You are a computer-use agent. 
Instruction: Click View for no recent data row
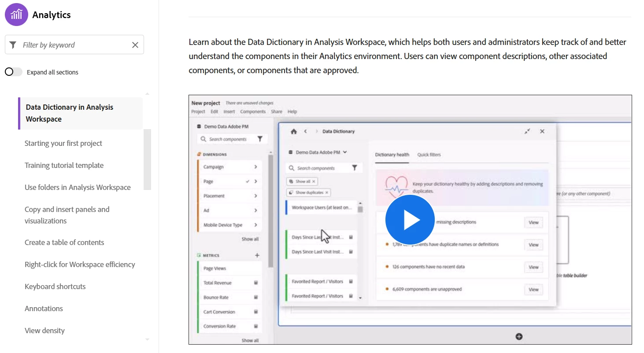[533, 267]
